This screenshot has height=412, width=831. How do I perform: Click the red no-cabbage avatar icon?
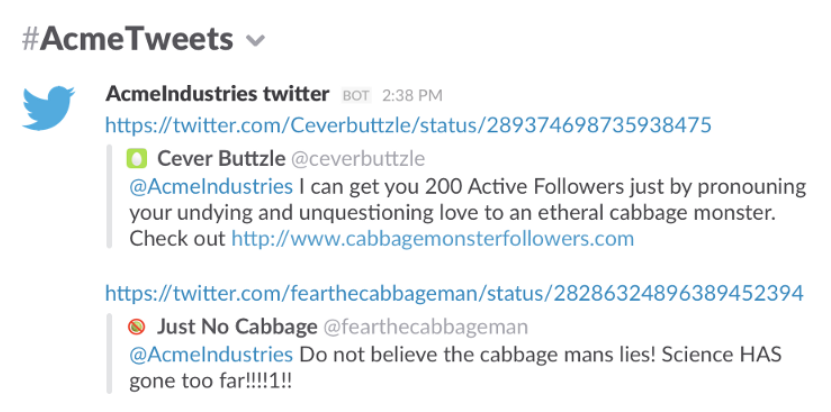(x=136, y=327)
